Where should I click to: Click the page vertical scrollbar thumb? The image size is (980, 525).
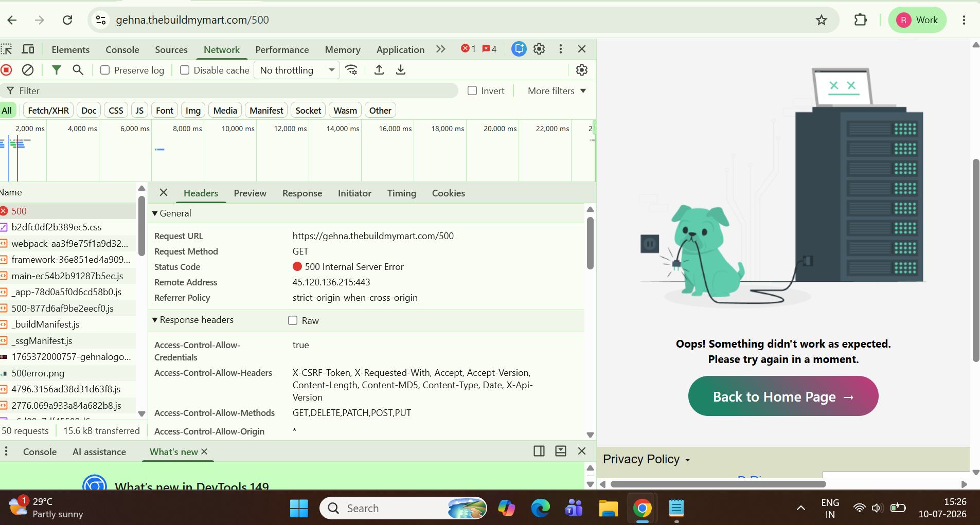click(975, 260)
